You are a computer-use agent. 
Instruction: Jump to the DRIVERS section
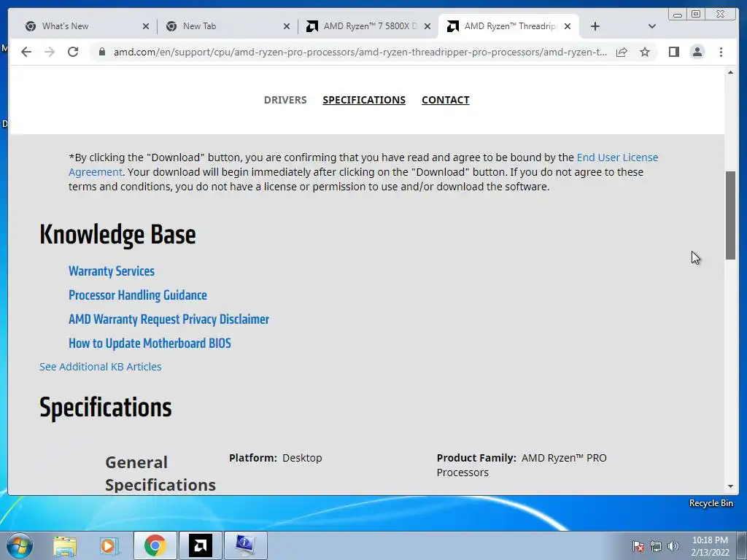(285, 100)
